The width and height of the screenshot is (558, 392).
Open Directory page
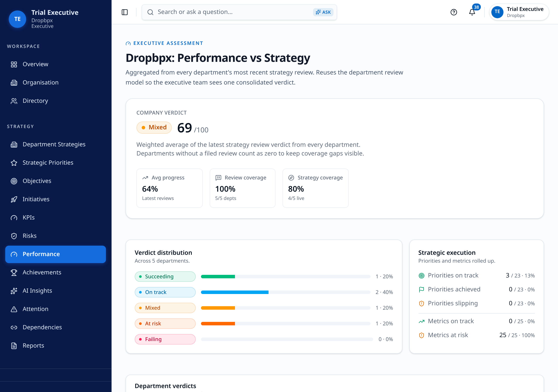click(55, 101)
